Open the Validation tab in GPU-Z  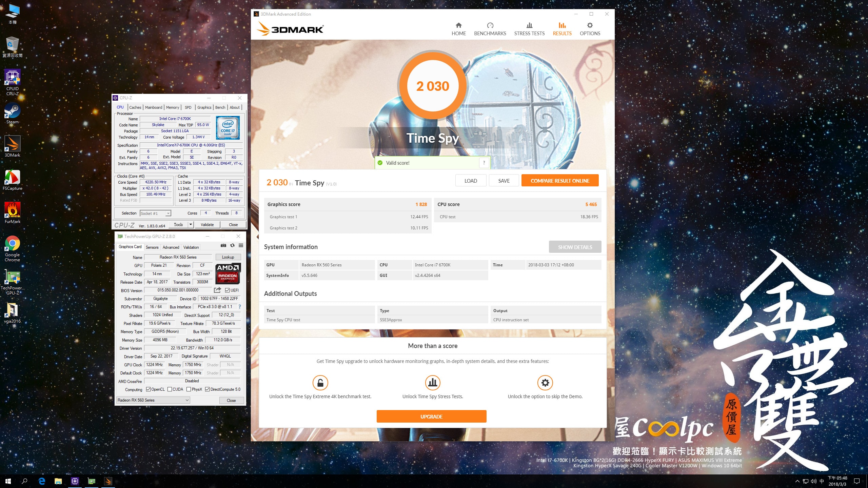(x=191, y=247)
